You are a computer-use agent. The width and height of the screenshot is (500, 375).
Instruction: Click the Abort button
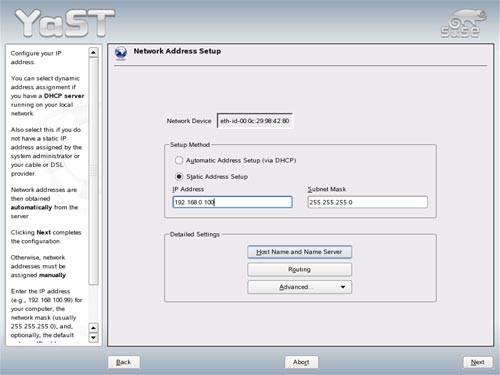301,362
